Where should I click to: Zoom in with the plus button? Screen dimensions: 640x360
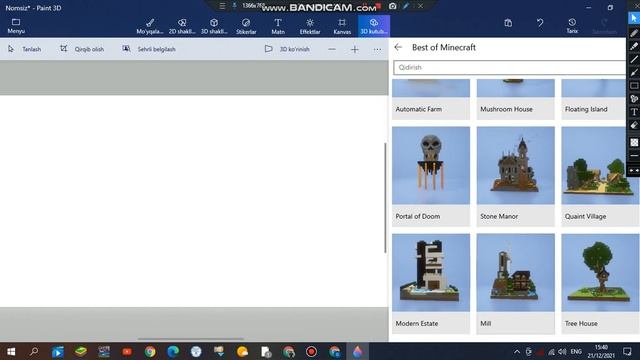point(354,49)
